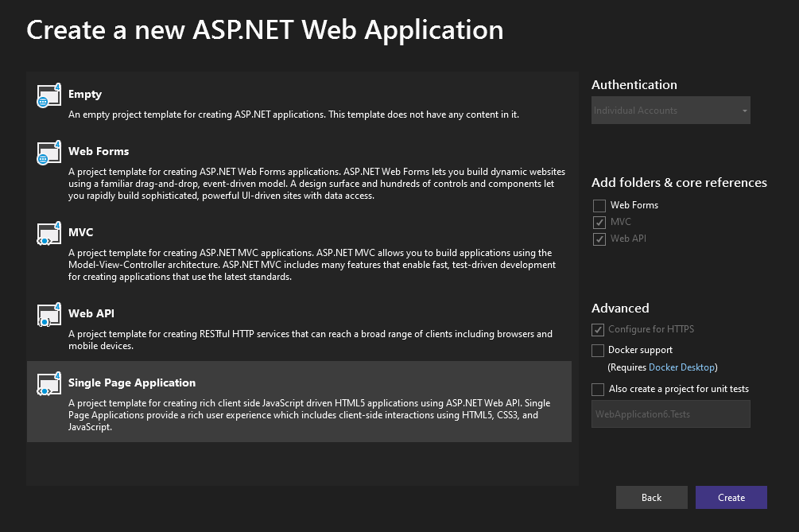Click the Web API template description text
Viewport: 799px width, 532px height.
point(310,340)
